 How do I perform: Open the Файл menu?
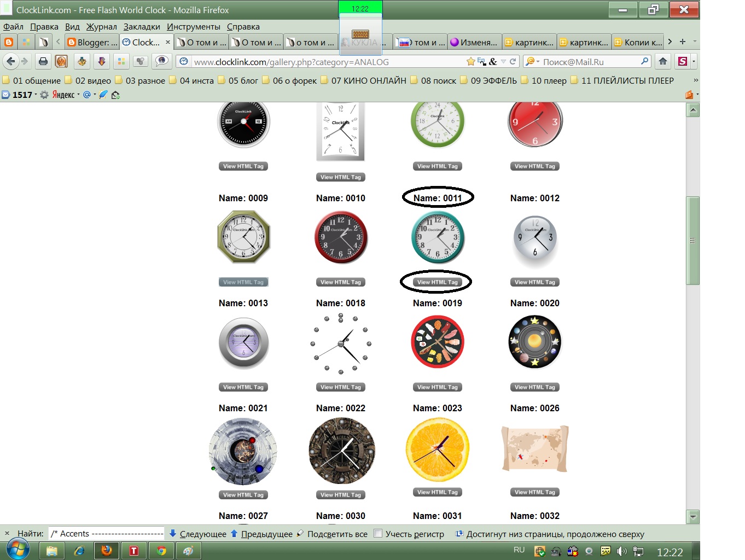(13, 26)
